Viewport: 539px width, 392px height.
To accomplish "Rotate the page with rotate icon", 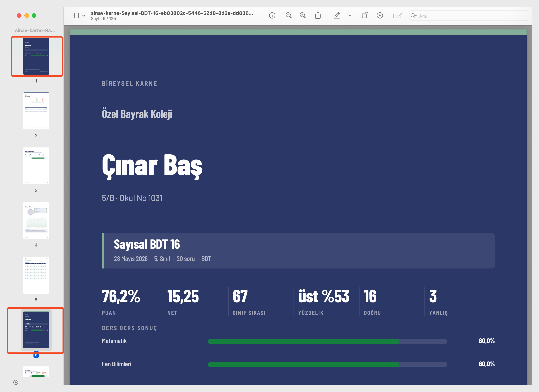I will (x=365, y=15).
